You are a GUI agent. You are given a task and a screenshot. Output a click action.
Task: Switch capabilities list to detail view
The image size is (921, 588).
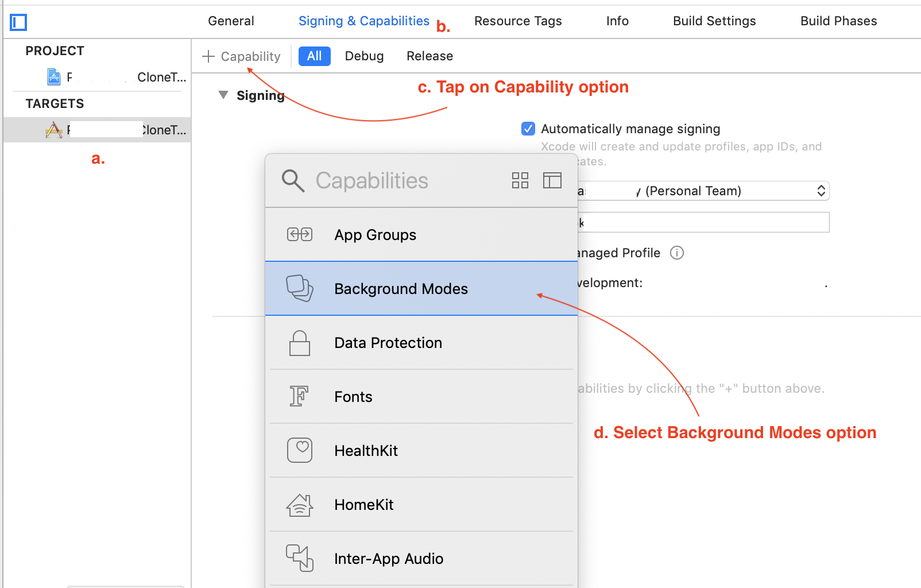click(x=552, y=180)
